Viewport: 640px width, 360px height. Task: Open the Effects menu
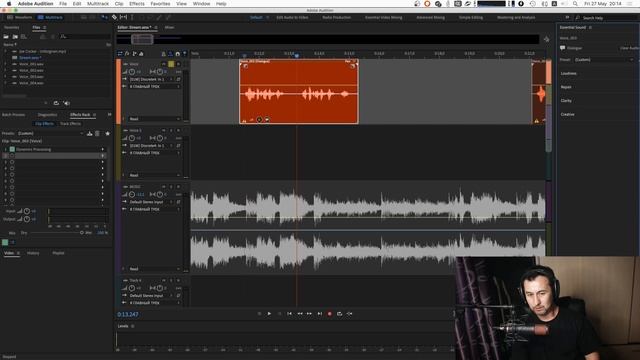point(137,4)
